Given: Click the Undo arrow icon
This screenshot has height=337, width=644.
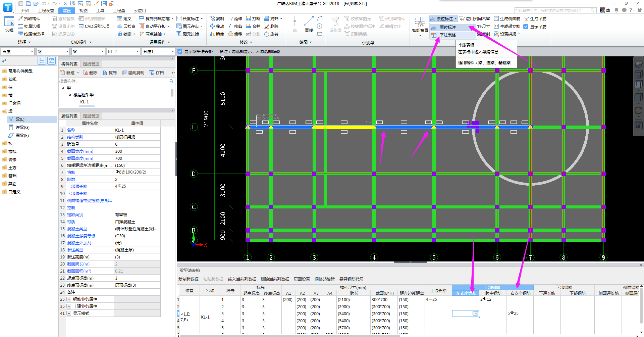Looking at the screenshot, I should (x=44, y=3).
